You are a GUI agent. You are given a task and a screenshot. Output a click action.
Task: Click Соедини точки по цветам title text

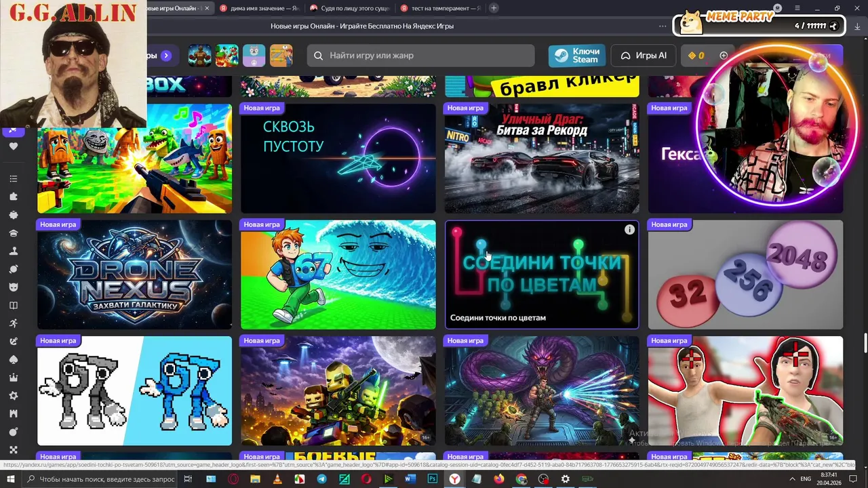498,317
